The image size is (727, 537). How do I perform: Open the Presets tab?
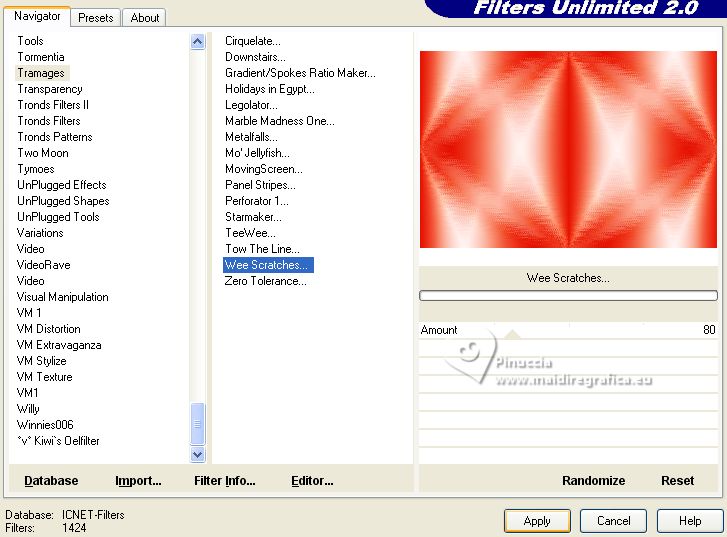coord(96,18)
